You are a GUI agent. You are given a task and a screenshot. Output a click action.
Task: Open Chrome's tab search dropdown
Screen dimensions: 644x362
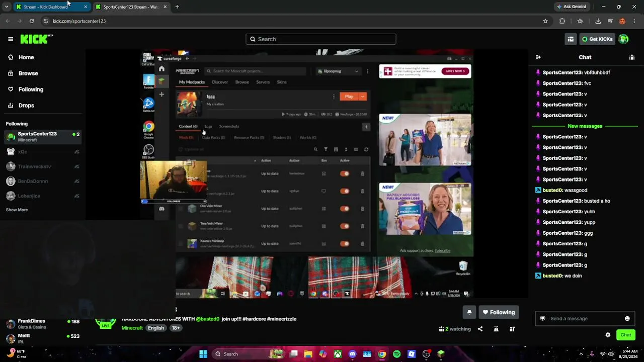[7, 7]
